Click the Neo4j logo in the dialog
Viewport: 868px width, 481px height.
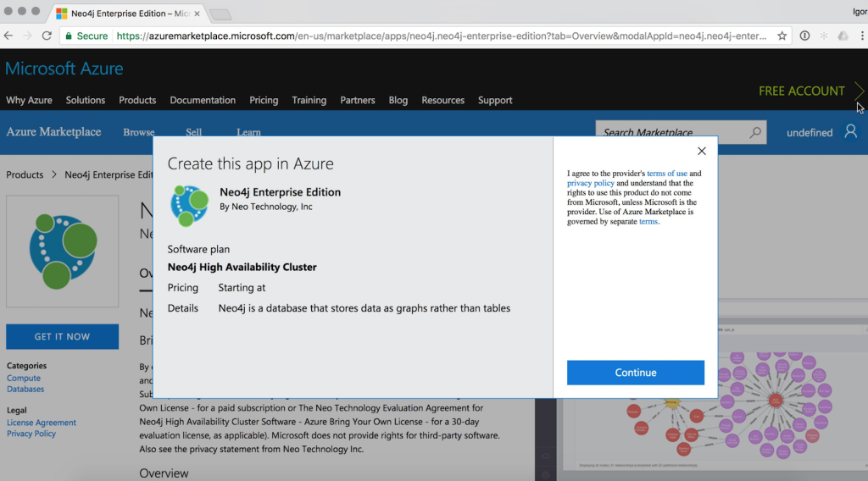coord(189,205)
